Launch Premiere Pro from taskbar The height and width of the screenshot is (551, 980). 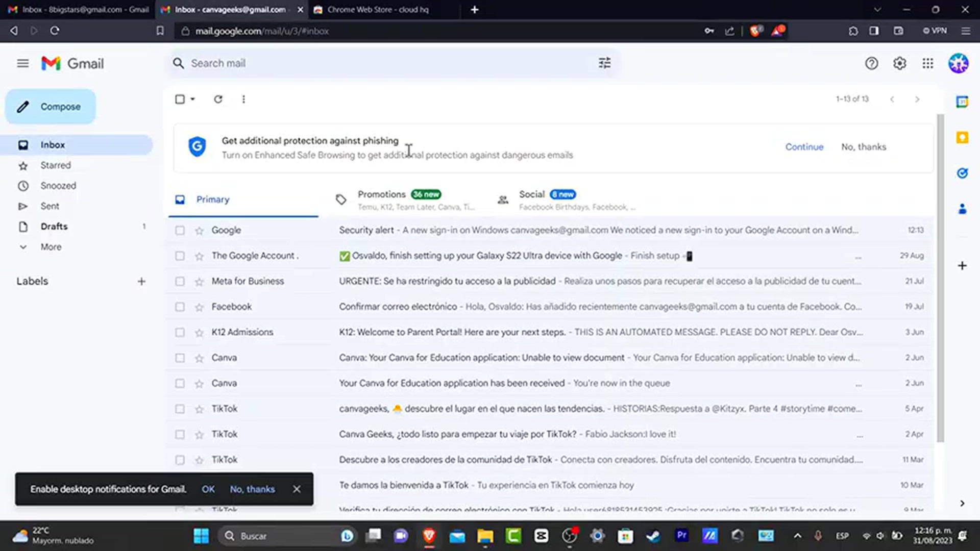(681, 535)
